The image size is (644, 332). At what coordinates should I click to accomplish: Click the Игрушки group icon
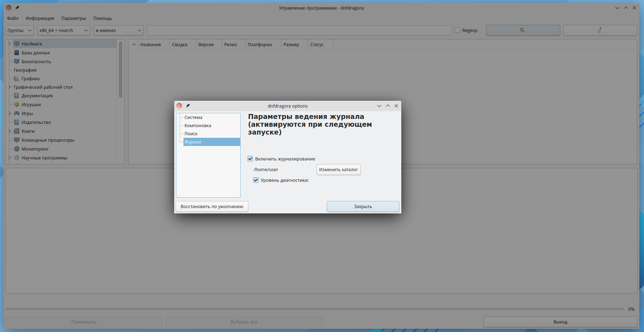17,104
